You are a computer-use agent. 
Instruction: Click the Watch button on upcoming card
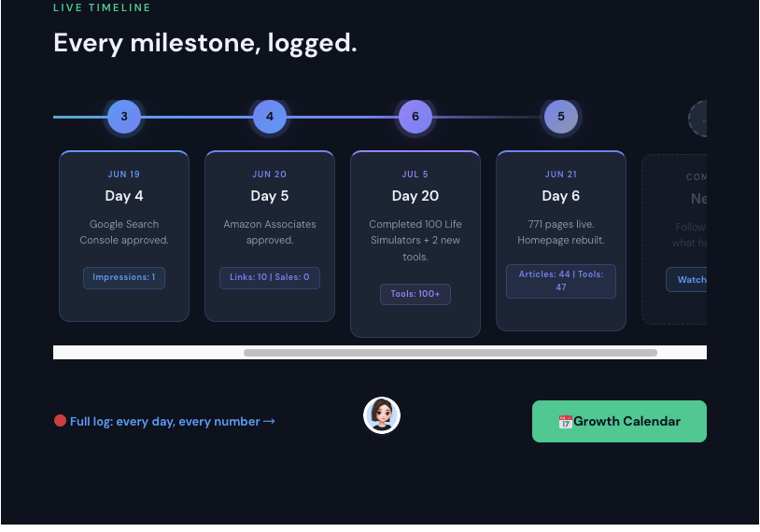coord(686,280)
